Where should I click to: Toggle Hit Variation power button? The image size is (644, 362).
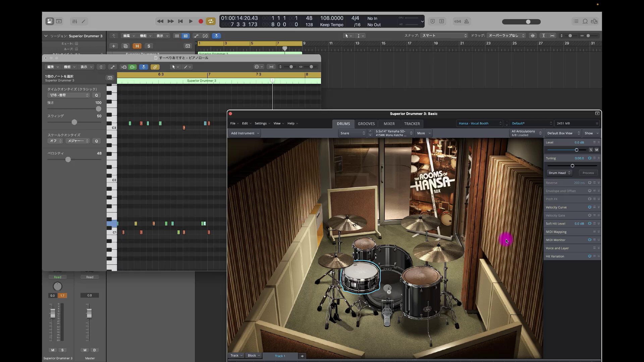(589, 256)
